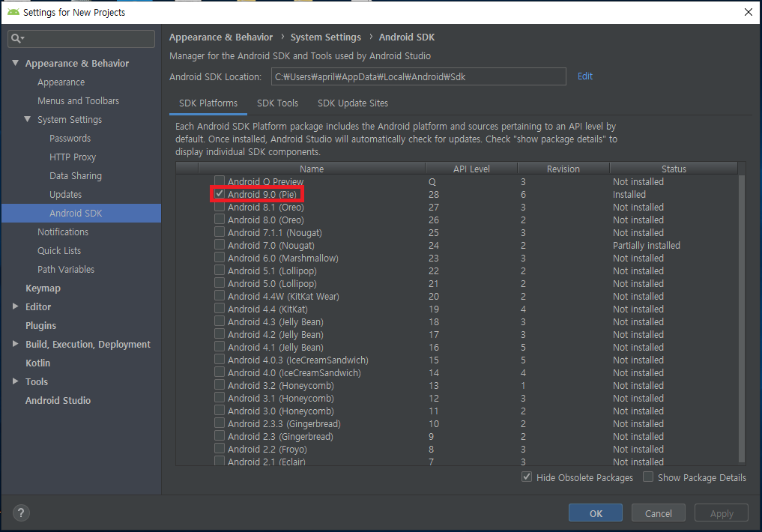Enable the Android 7.1.1 (Nougat) checkbox
The image size is (762, 532).
tap(220, 232)
